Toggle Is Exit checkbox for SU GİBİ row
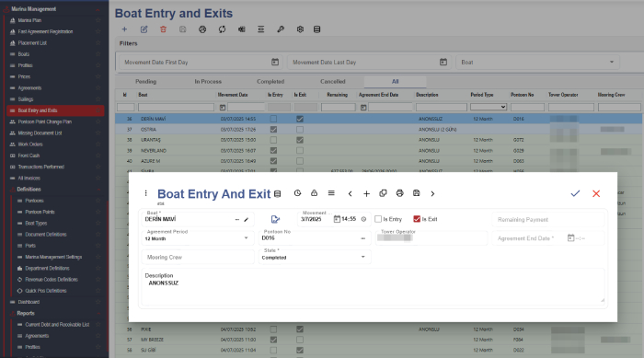644x358 pixels. click(x=300, y=351)
